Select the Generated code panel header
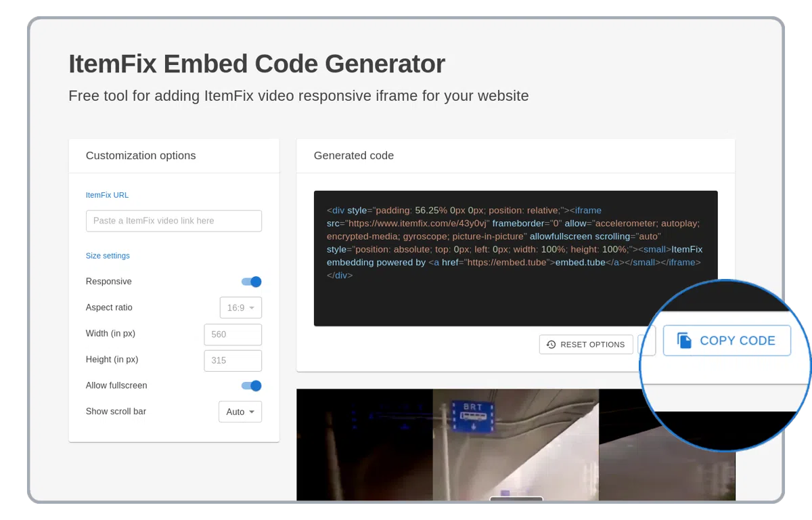This screenshot has width=812, height=520. (x=353, y=156)
